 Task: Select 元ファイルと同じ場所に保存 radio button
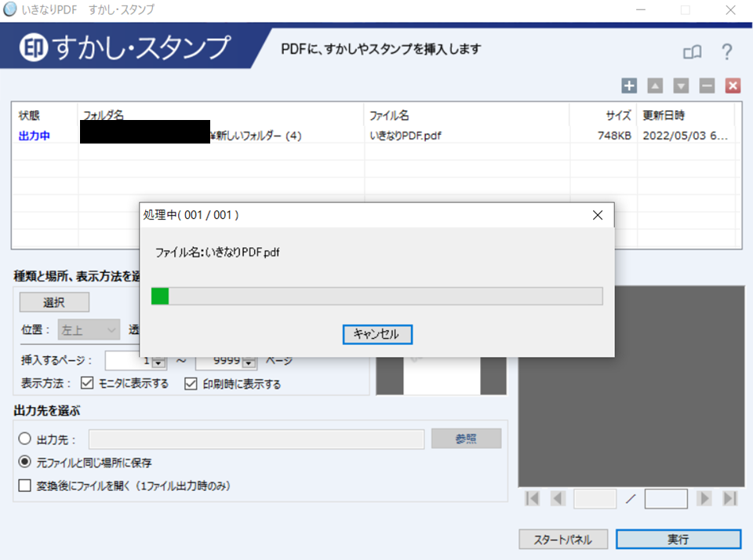click(x=24, y=462)
